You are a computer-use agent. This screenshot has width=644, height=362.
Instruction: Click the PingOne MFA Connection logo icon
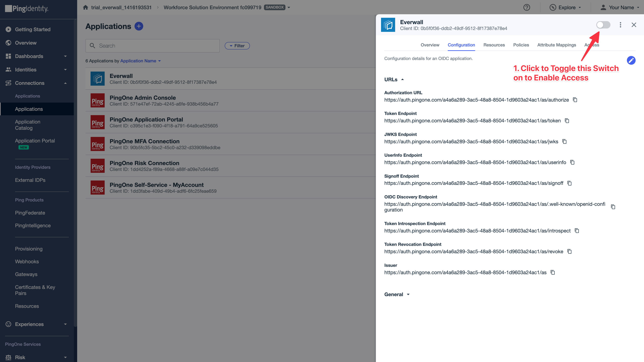click(97, 144)
